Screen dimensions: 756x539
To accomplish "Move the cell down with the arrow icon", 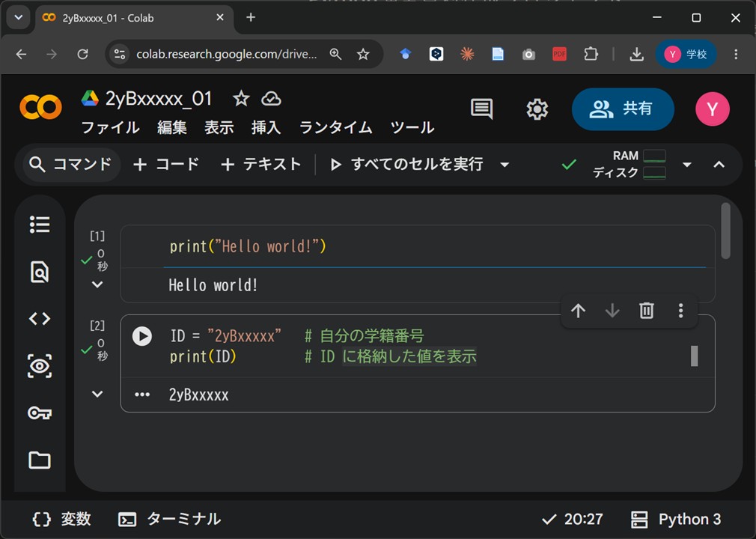I will [612, 311].
